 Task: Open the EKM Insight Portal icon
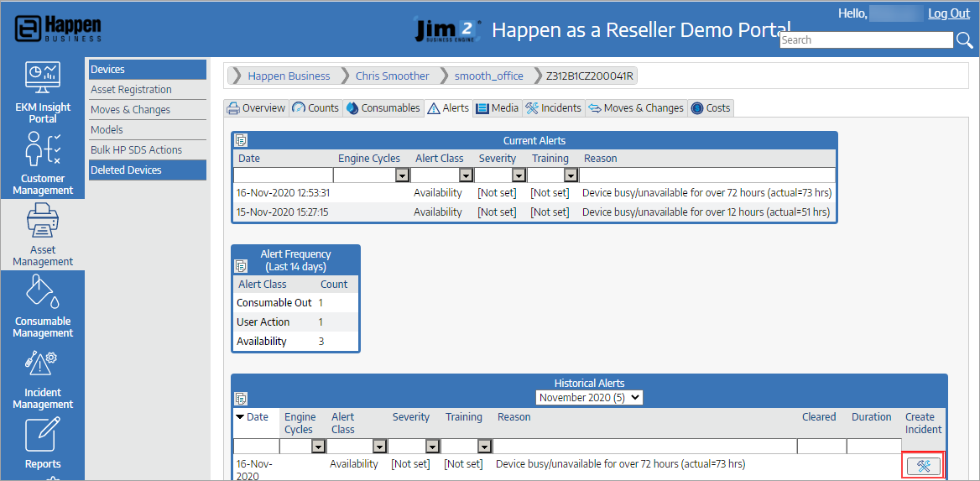[43, 77]
